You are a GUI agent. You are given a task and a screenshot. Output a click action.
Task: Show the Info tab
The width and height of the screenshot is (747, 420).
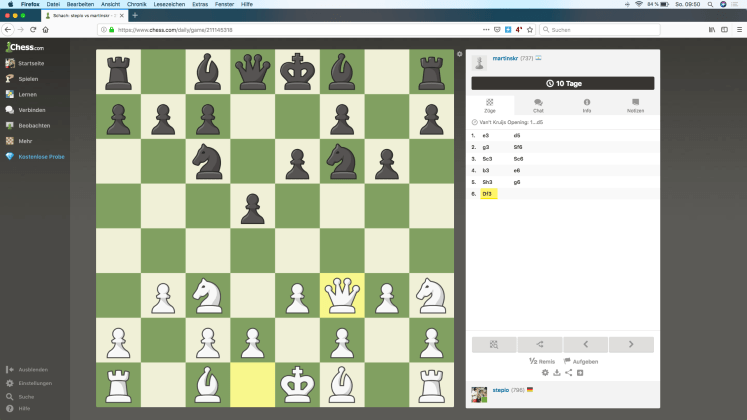(x=586, y=105)
